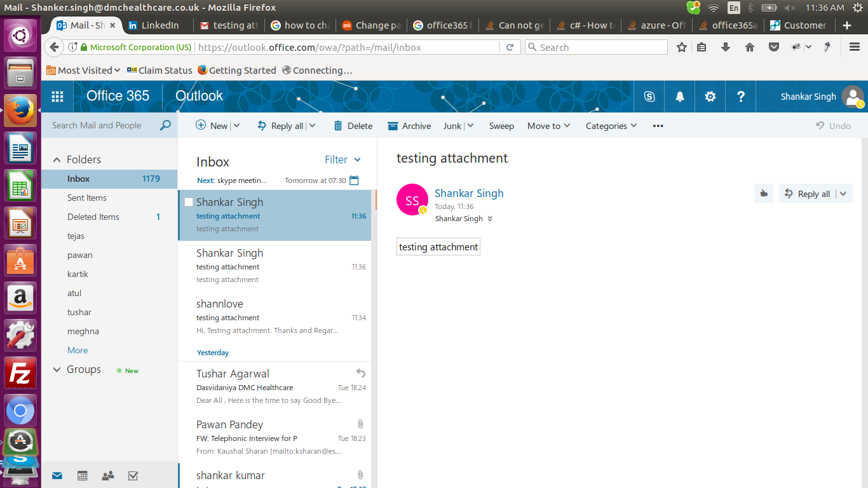Open Skype from the Office 365 header
This screenshot has width=868, height=488.
(x=649, y=97)
